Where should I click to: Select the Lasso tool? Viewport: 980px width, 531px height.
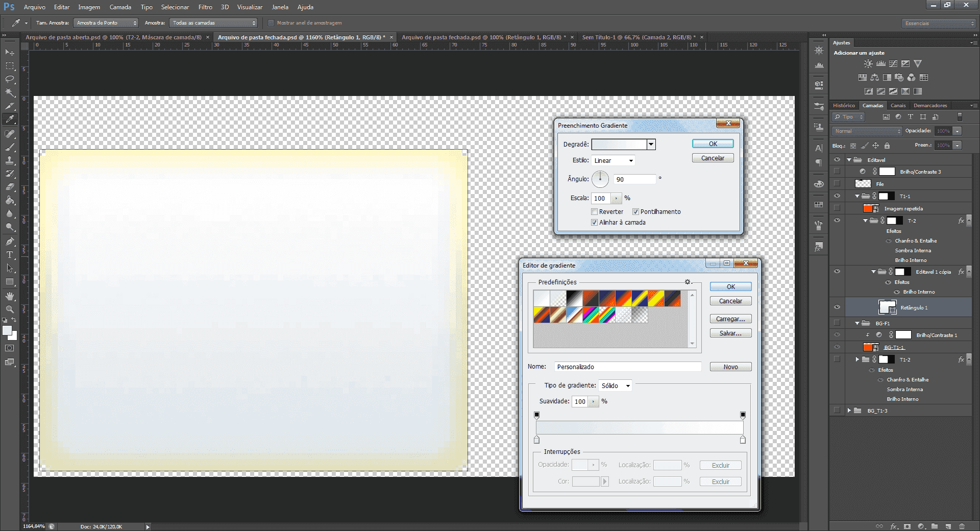click(x=10, y=79)
